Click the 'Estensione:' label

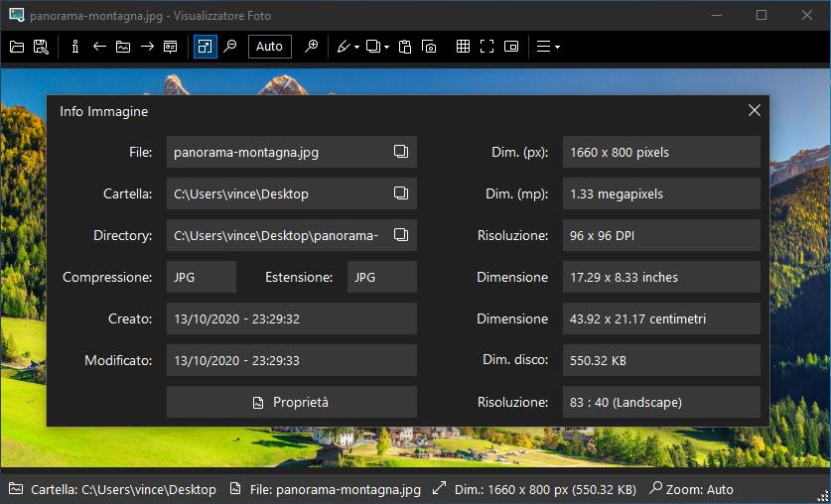299,277
